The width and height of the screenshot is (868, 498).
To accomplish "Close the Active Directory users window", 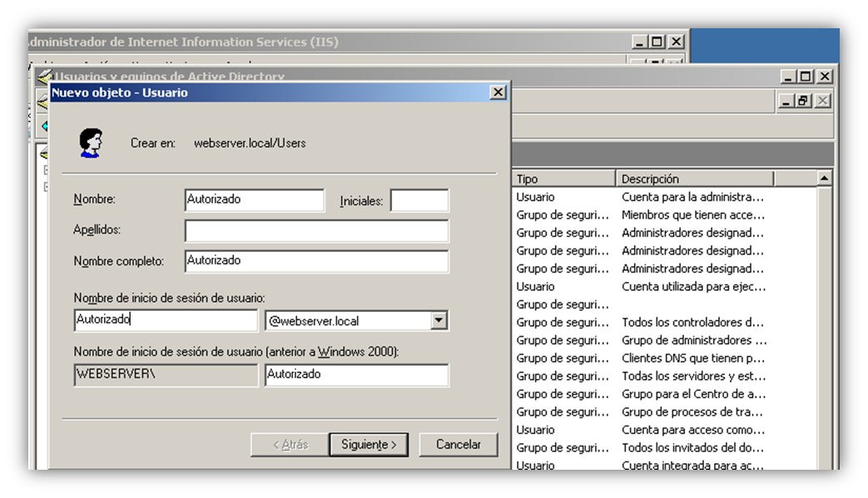I will 825,76.
